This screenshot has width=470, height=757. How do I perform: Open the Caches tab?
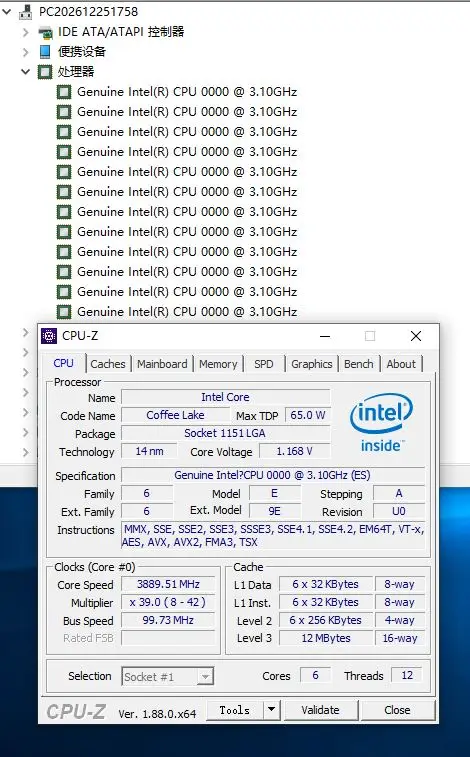click(x=108, y=364)
